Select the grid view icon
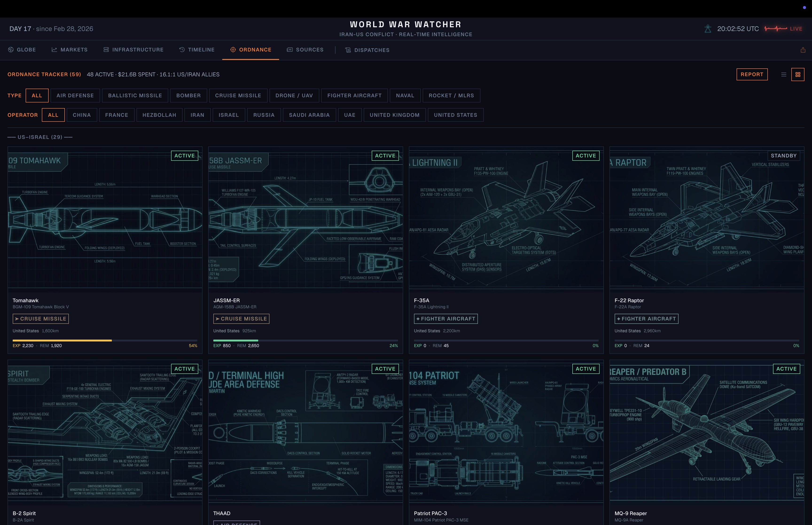 [797, 74]
